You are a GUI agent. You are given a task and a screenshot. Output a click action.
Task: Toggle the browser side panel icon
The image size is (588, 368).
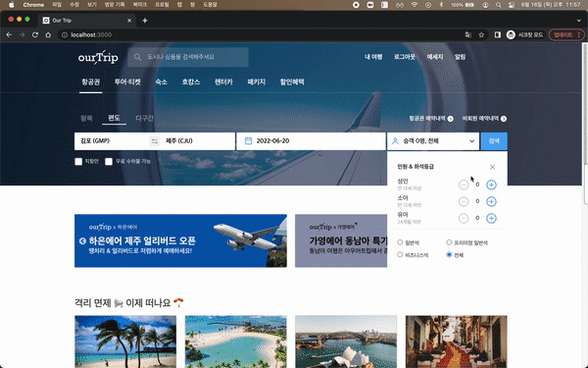click(498, 35)
